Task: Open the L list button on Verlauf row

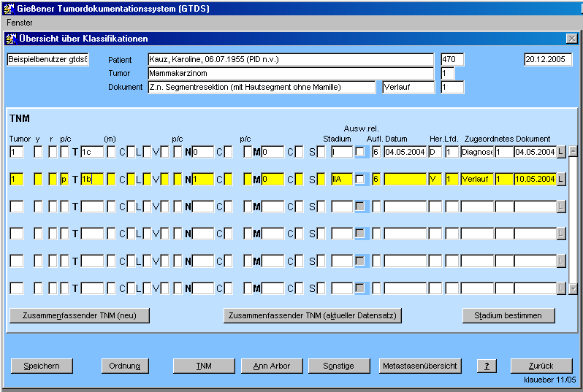Action: (x=561, y=180)
